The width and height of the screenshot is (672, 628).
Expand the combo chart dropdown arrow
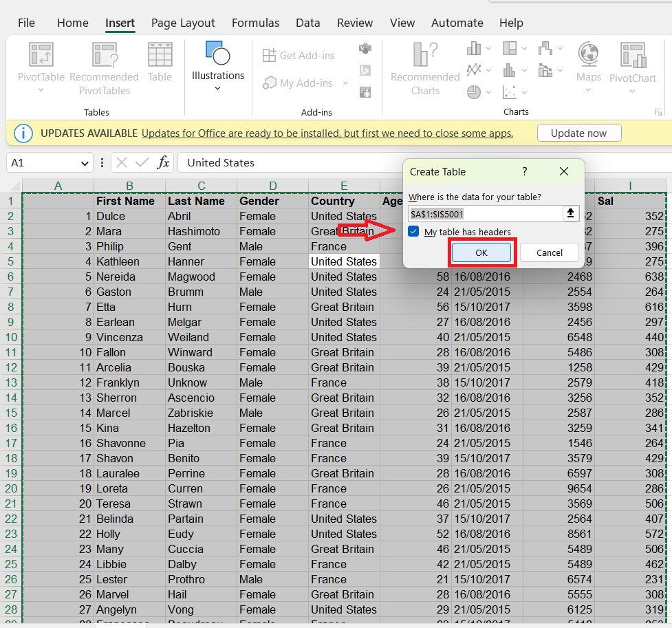[560, 70]
